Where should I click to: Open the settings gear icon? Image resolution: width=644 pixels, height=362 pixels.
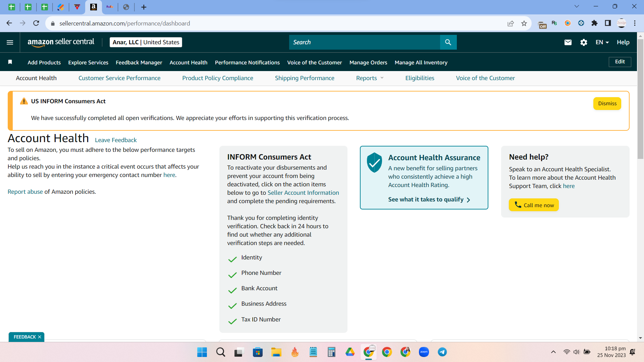[584, 42]
